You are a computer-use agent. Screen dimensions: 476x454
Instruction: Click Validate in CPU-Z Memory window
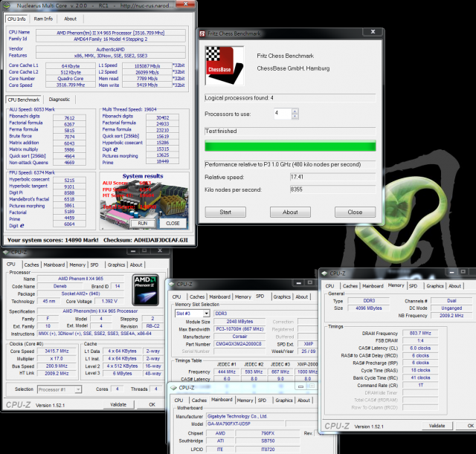437,426
